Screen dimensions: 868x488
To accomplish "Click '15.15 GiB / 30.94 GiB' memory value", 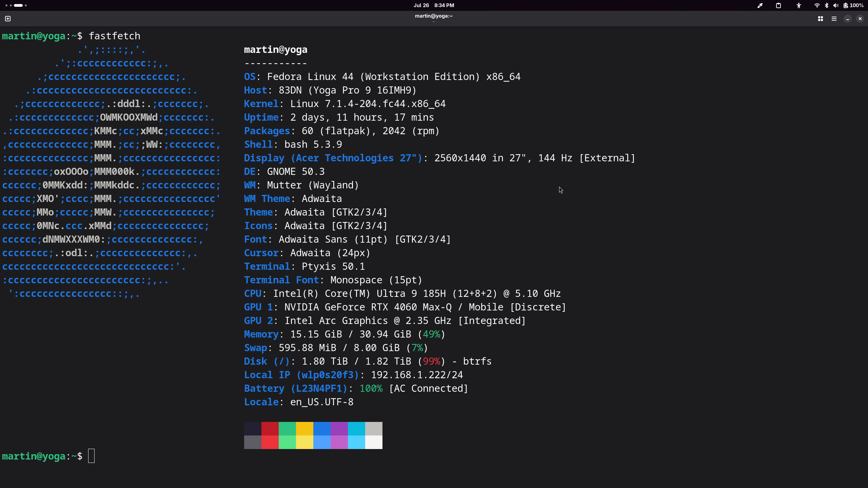I will tap(351, 334).
